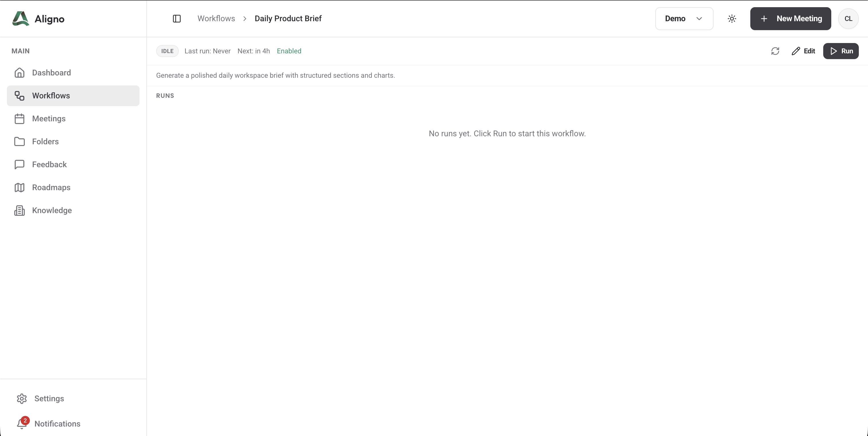Open Meetings via the calendar icon
The image size is (868, 436).
tap(19, 118)
